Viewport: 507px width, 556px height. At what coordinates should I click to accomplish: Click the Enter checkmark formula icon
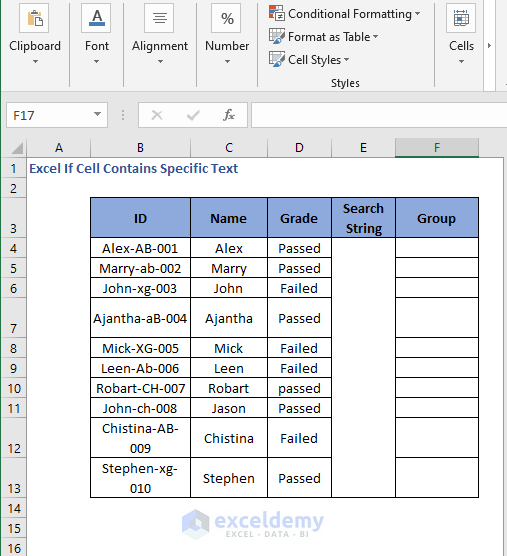click(x=193, y=115)
